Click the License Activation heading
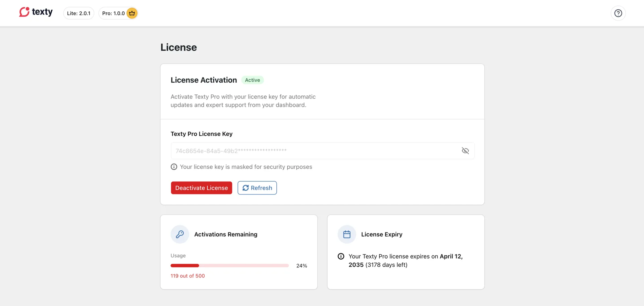The height and width of the screenshot is (306, 644). tap(204, 80)
